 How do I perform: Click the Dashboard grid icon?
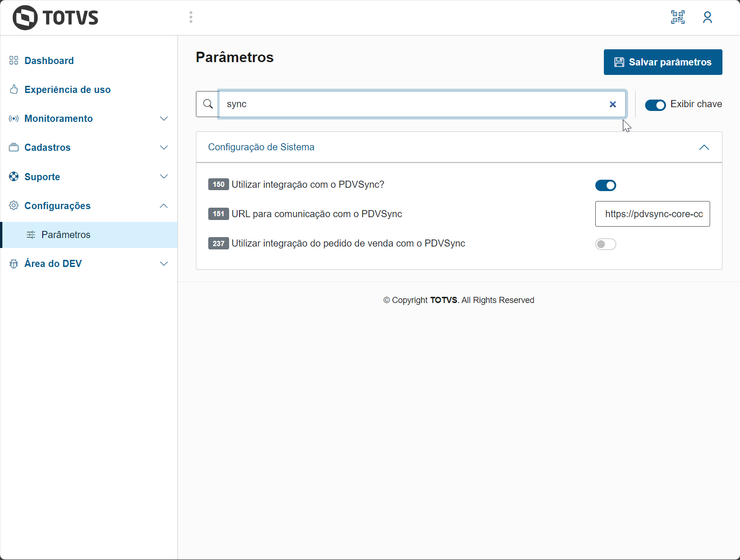(14, 61)
